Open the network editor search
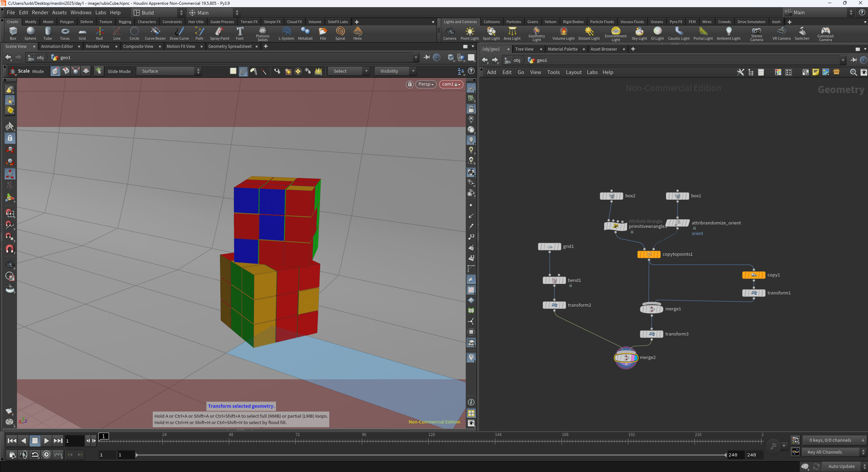 pos(853,72)
